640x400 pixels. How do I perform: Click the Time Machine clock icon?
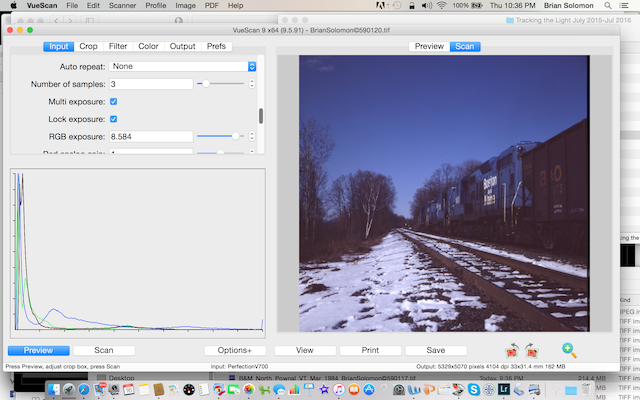pos(397,5)
